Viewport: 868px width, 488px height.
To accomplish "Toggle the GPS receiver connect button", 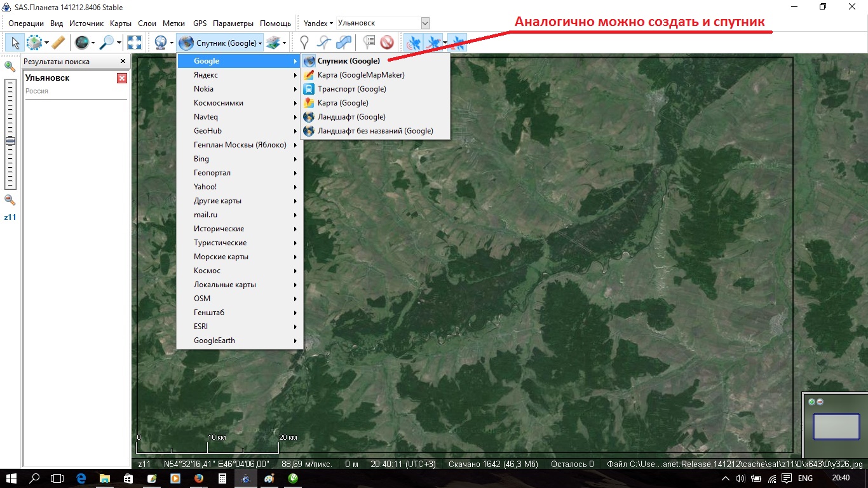I will [413, 43].
